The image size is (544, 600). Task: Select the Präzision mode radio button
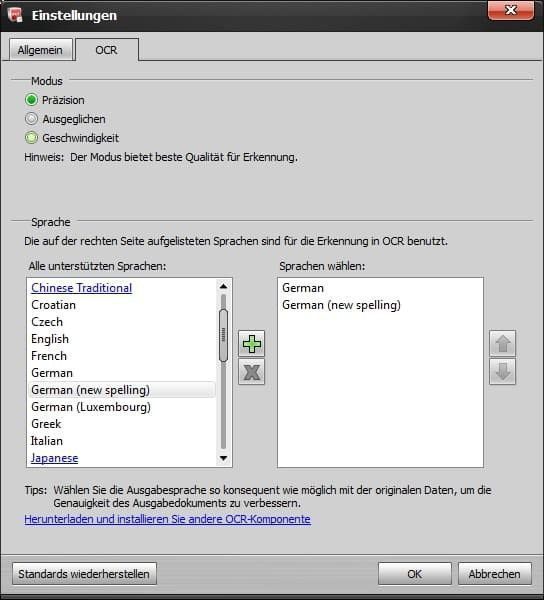(31, 100)
